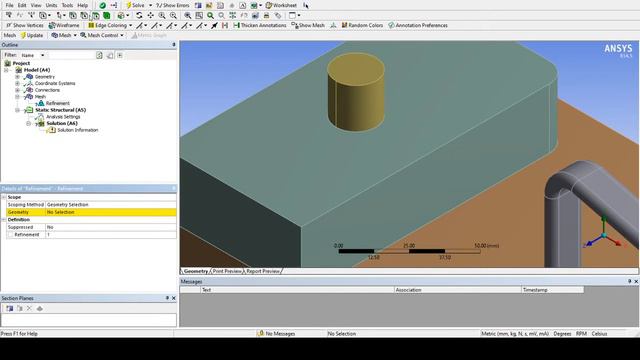Collapse the Model (A4) tree node
The image size is (640, 360).
pyautogui.click(x=7, y=70)
